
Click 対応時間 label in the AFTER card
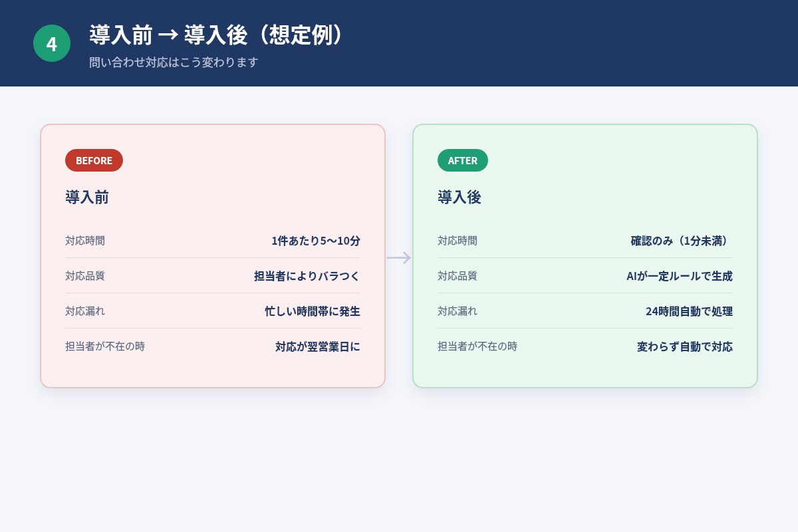pos(458,241)
